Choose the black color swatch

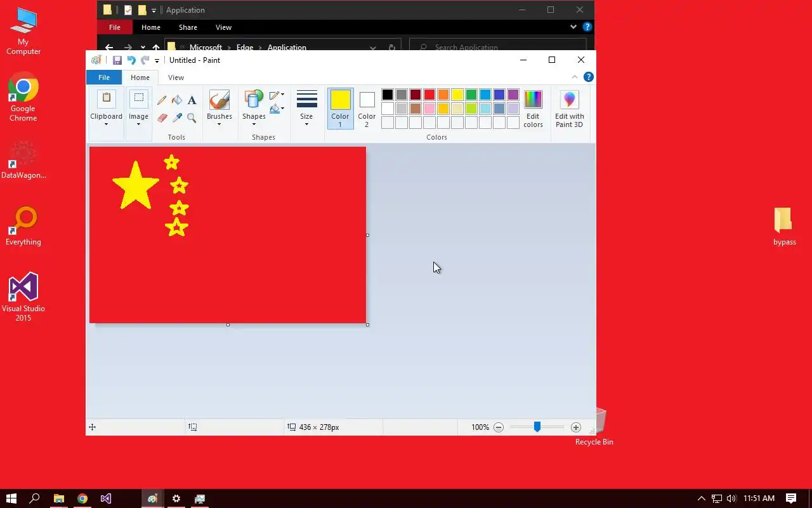387,95
